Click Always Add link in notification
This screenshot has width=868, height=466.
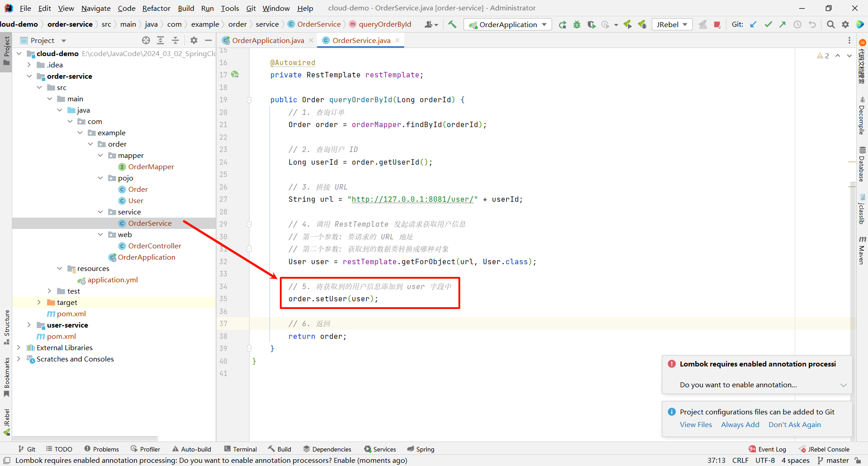point(740,424)
